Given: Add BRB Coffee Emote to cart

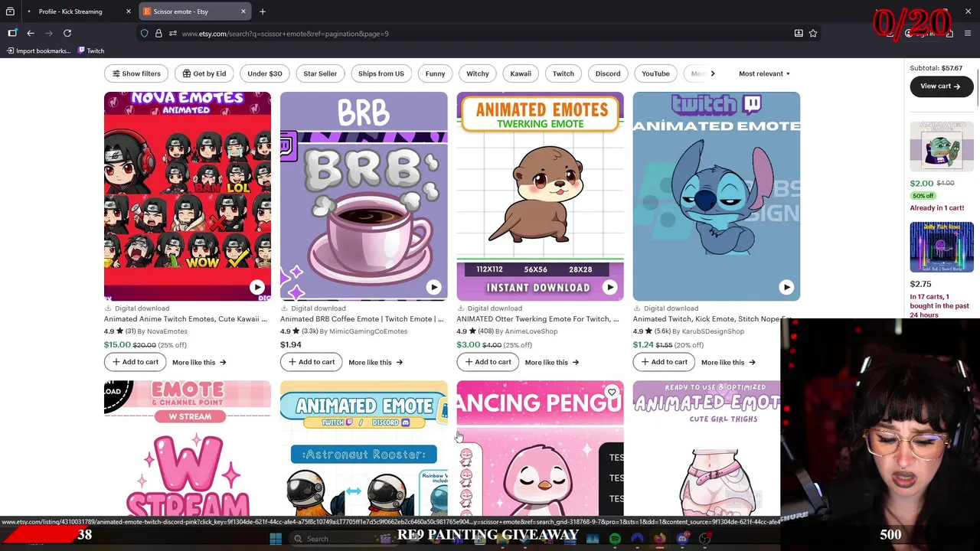Looking at the screenshot, I should coord(311,362).
